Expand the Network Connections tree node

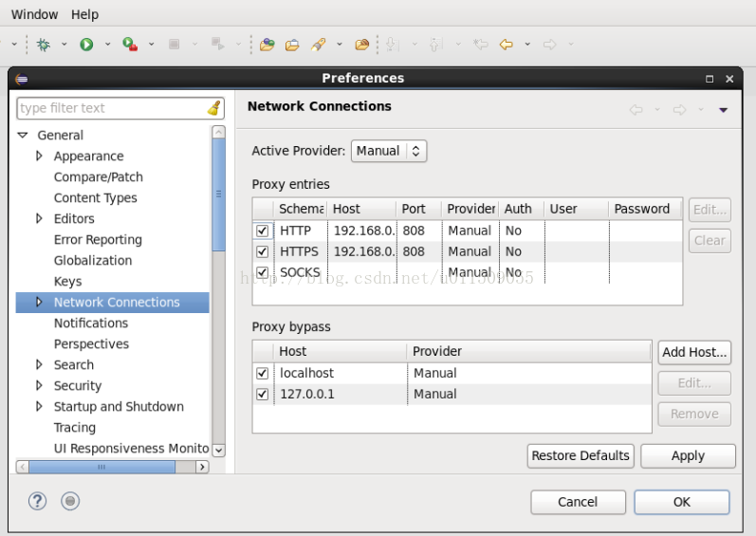coord(39,302)
